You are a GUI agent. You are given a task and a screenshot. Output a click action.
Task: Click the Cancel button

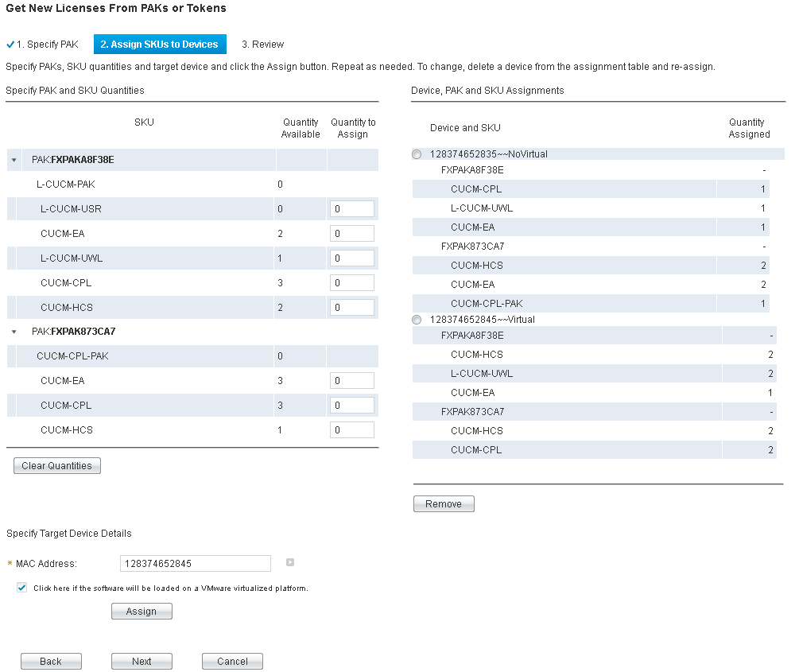pyautogui.click(x=232, y=662)
